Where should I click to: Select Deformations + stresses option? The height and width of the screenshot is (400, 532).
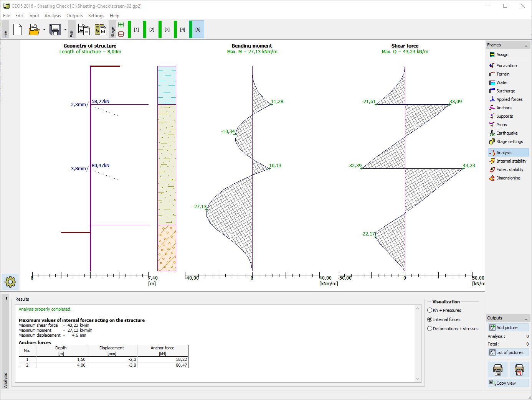tap(430, 329)
